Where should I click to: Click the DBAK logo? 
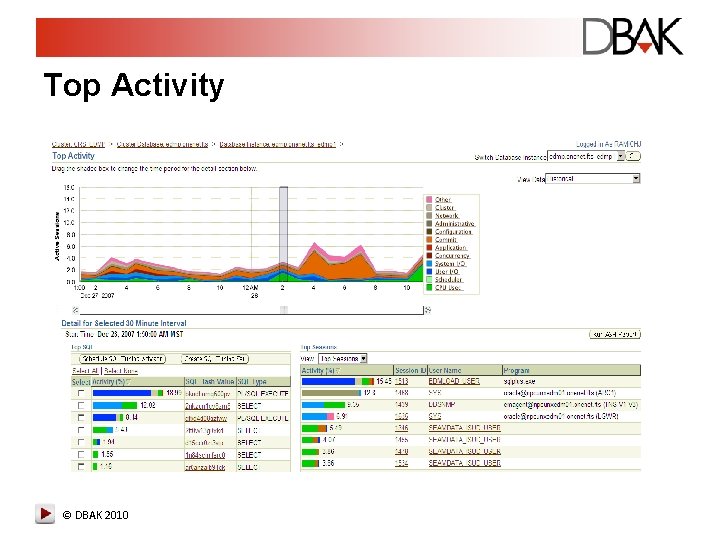click(x=633, y=36)
